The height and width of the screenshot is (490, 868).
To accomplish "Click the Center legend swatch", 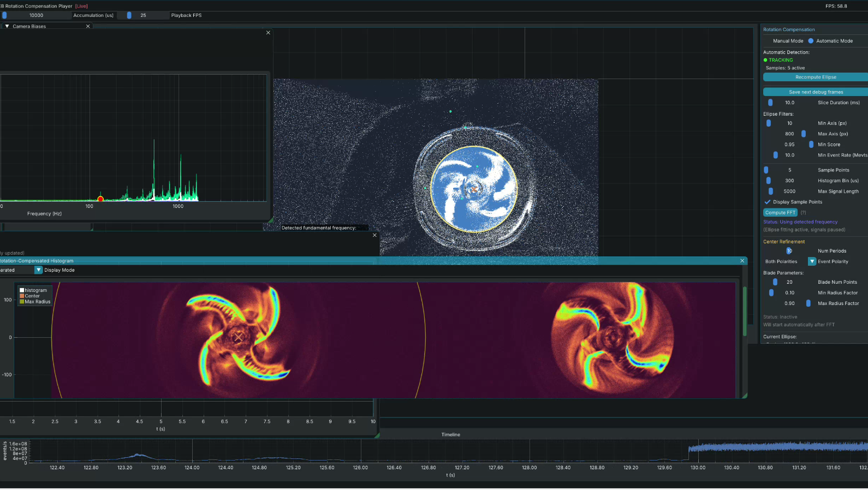I will pyautogui.click(x=22, y=296).
